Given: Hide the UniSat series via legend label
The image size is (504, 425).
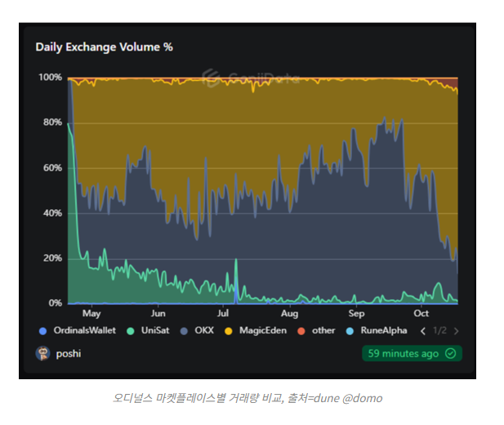Looking at the screenshot, I should [x=154, y=331].
